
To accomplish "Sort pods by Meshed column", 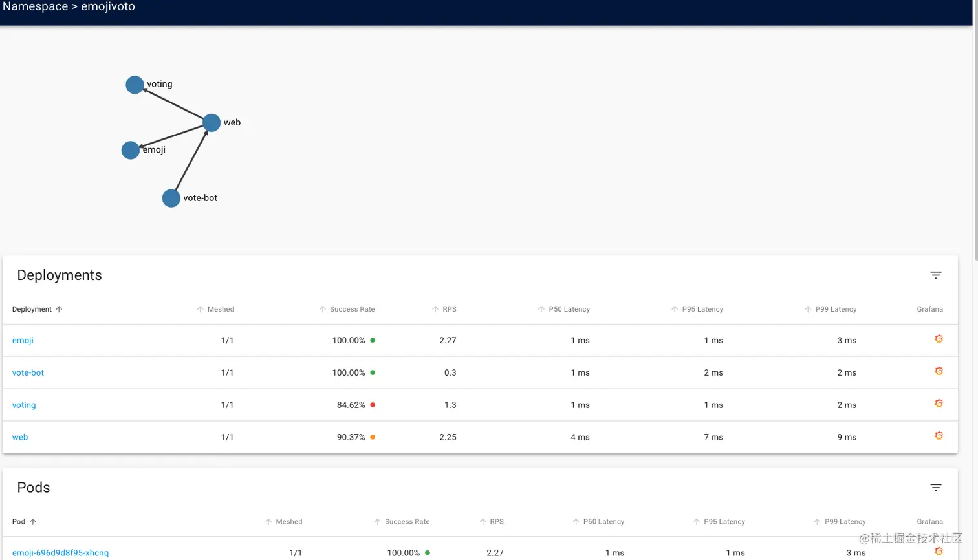I will [283, 522].
